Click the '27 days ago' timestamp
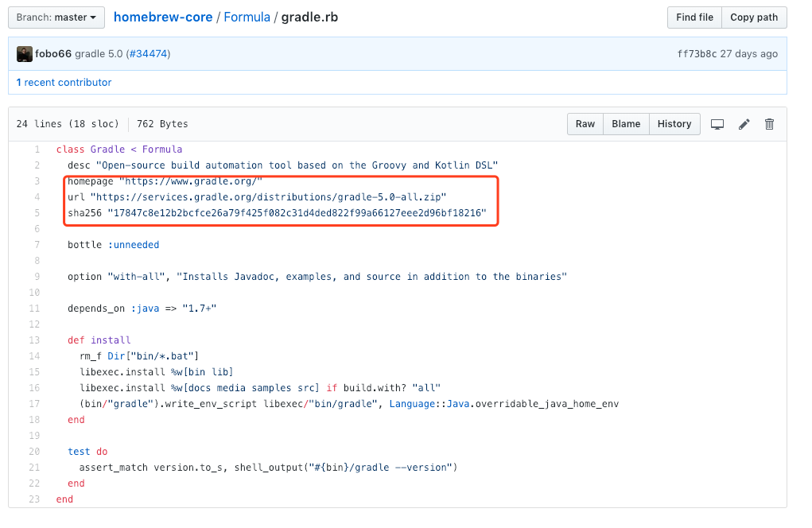Viewport: 812px width, 528px height. (x=749, y=54)
